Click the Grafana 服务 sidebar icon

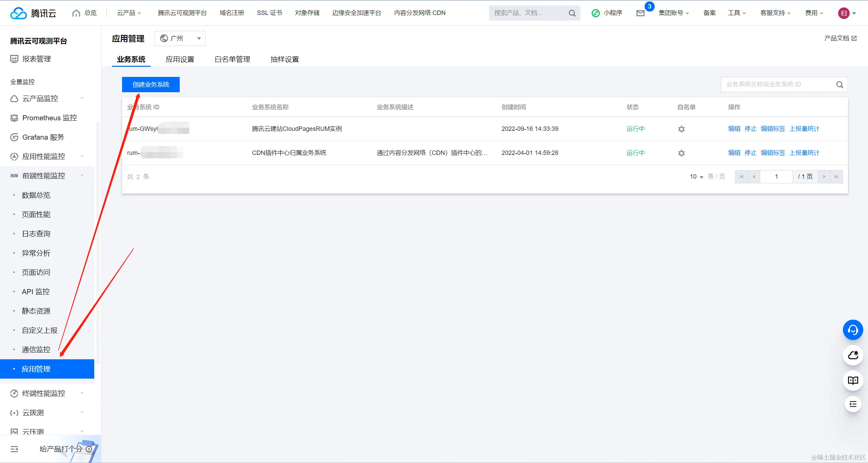(14, 137)
